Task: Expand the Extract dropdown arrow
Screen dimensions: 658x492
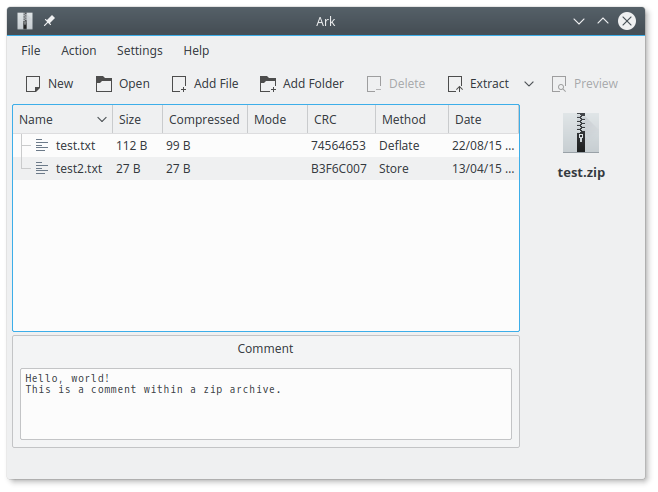Action: (529, 84)
